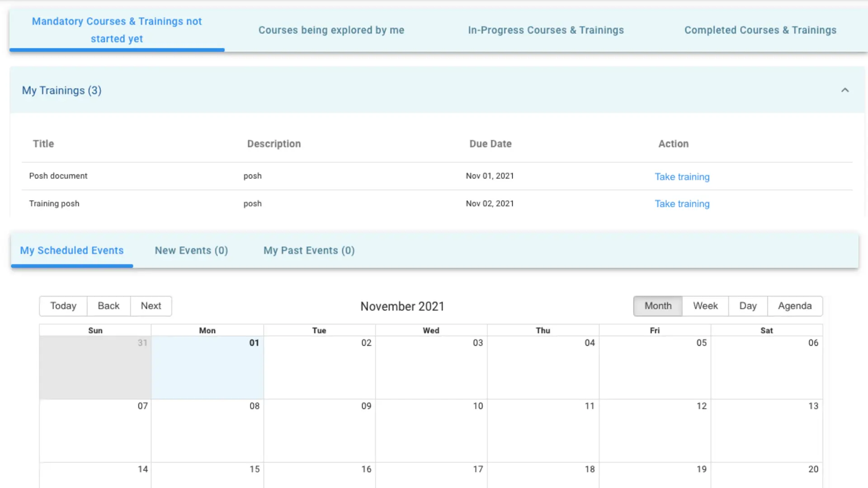
Task: Click the Description column header
Action: tap(274, 144)
